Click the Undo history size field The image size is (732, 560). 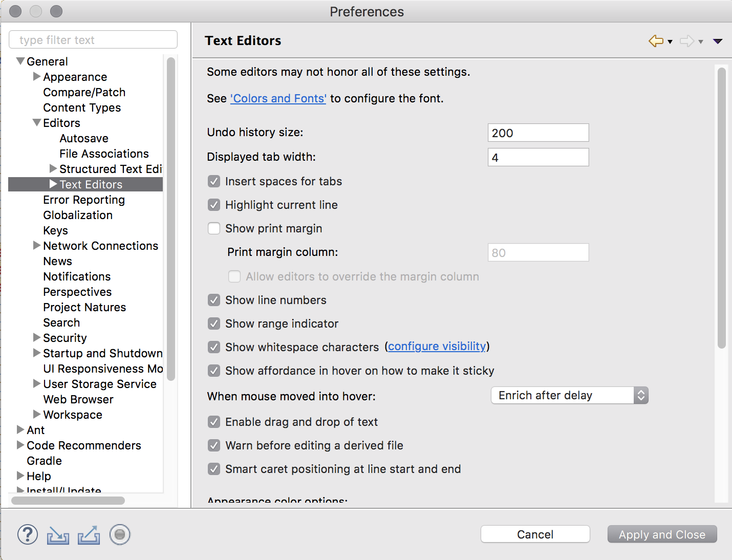pos(538,133)
